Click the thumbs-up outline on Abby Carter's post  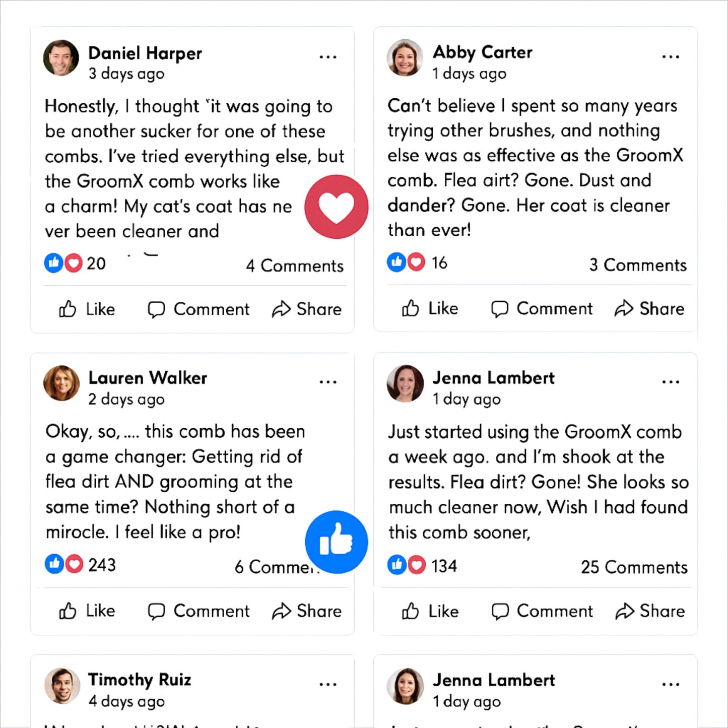coord(411,308)
